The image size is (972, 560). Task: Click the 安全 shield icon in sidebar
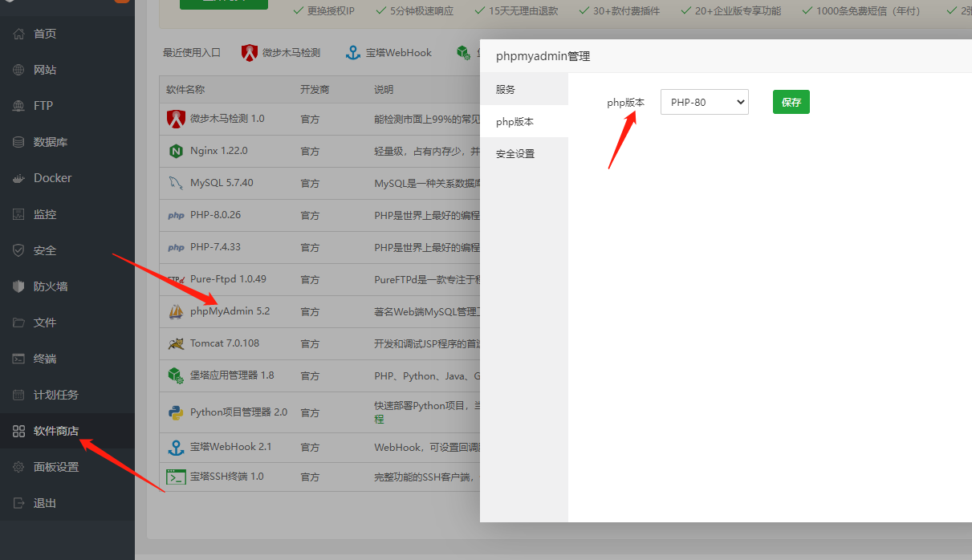(x=18, y=250)
